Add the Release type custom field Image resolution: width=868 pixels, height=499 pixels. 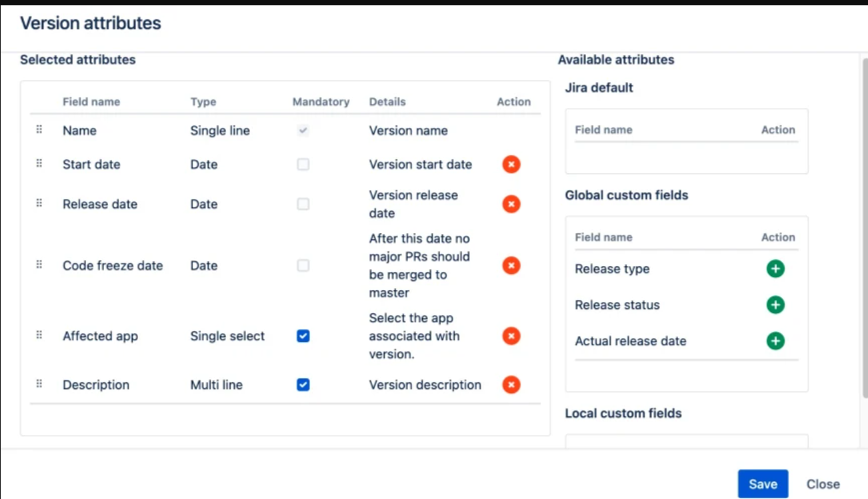[775, 269]
